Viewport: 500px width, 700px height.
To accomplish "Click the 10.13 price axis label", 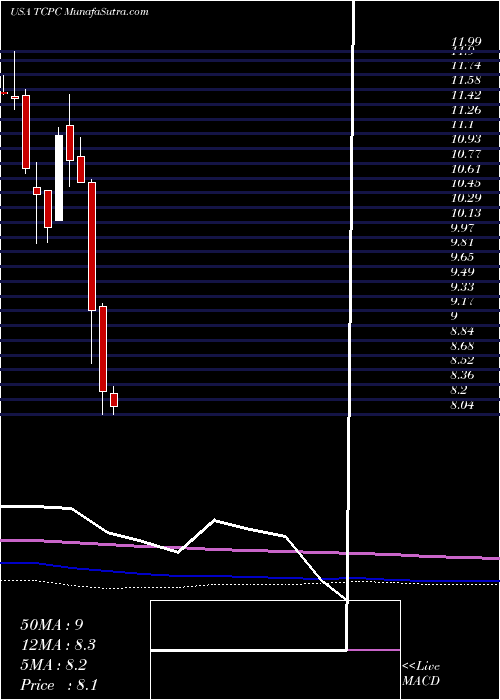I will click(466, 213).
